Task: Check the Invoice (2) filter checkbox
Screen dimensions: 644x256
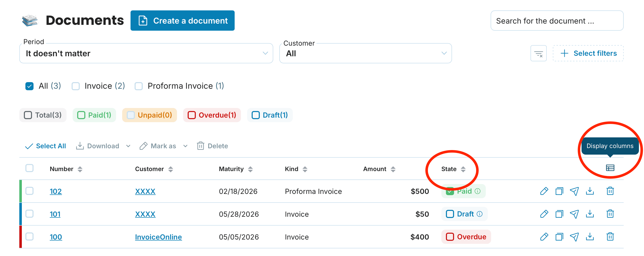Action: coord(76,86)
